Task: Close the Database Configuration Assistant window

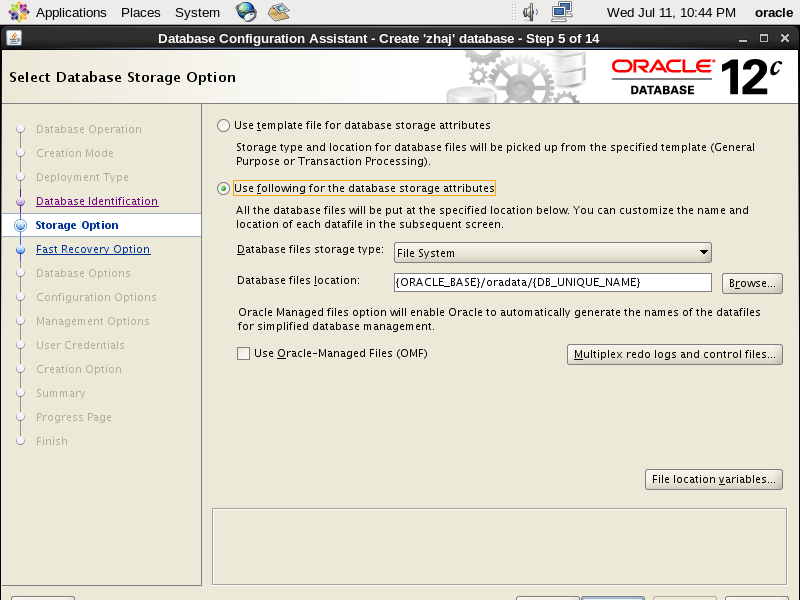Action: point(785,38)
